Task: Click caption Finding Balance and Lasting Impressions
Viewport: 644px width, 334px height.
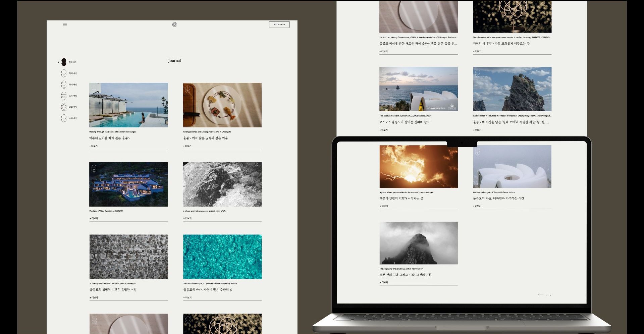Action: point(207,132)
